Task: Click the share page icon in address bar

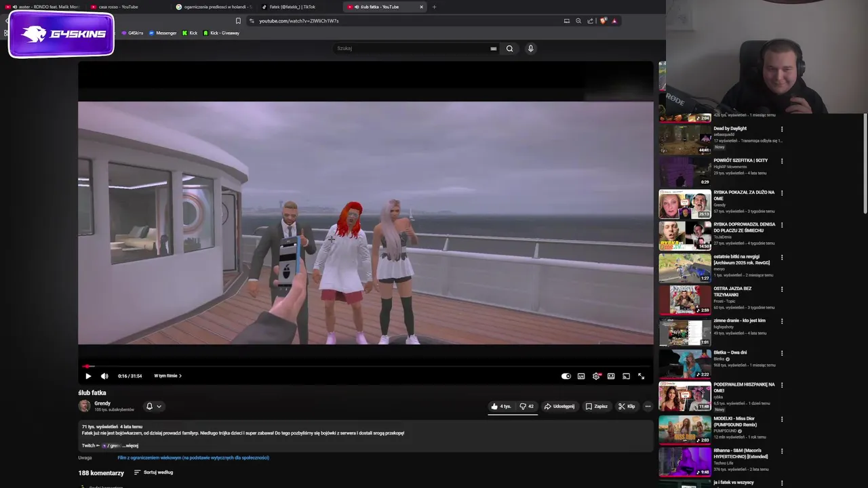Action: [x=590, y=21]
